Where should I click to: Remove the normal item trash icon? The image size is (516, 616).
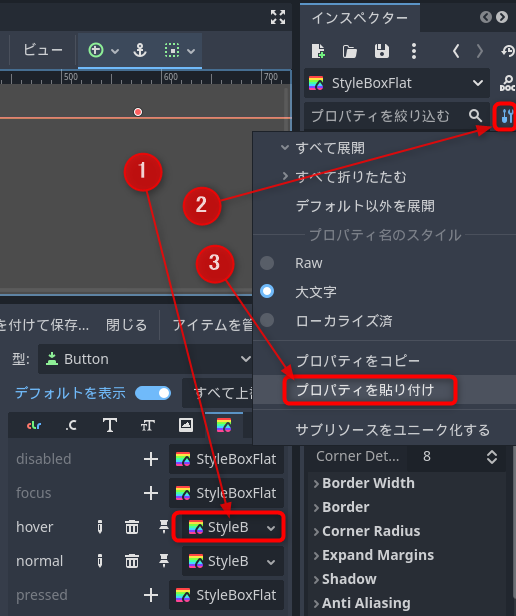click(x=132, y=561)
